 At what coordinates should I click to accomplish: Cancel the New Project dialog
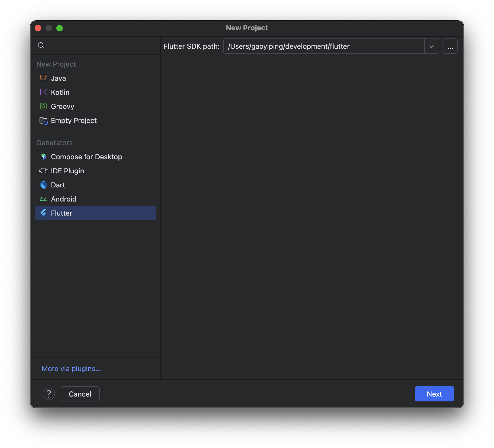tap(80, 394)
